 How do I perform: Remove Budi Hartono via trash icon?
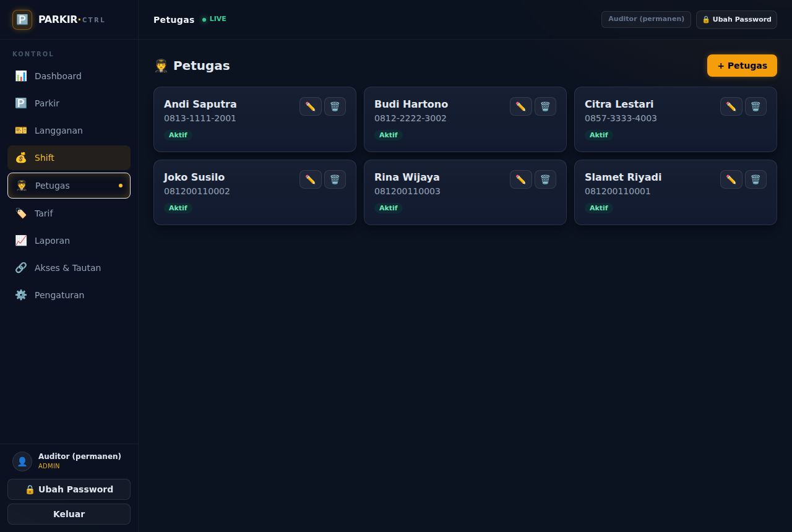(x=545, y=106)
